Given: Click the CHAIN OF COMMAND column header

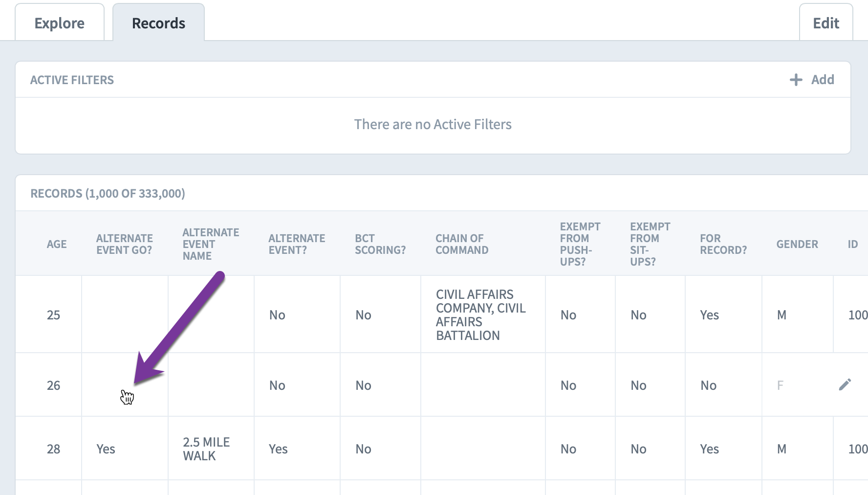Looking at the screenshot, I should [462, 244].
